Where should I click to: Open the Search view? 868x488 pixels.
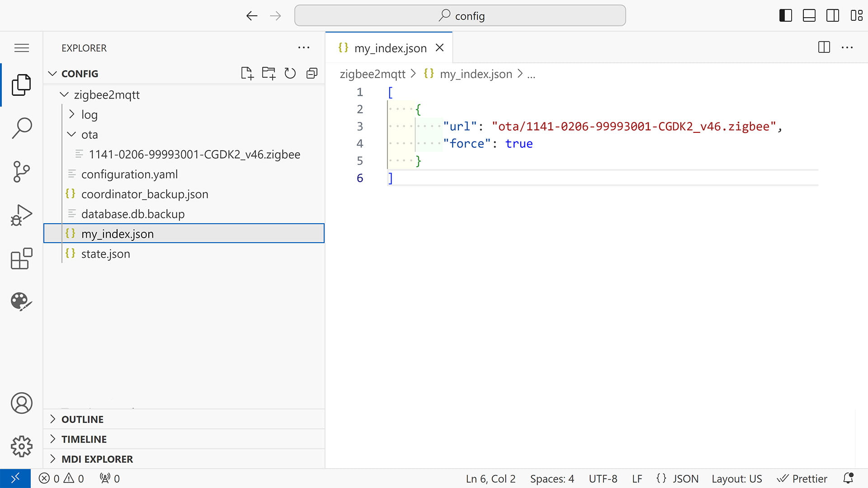pyautogui.click(x=21, y=128)
